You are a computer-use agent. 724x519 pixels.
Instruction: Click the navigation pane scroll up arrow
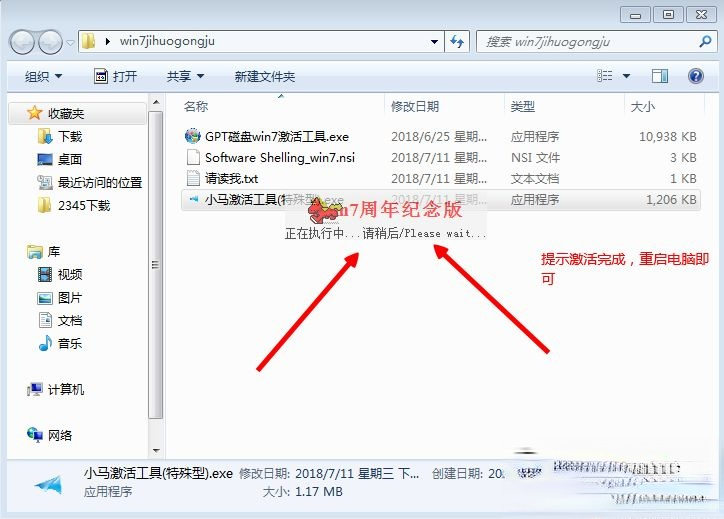click(156, 102)
